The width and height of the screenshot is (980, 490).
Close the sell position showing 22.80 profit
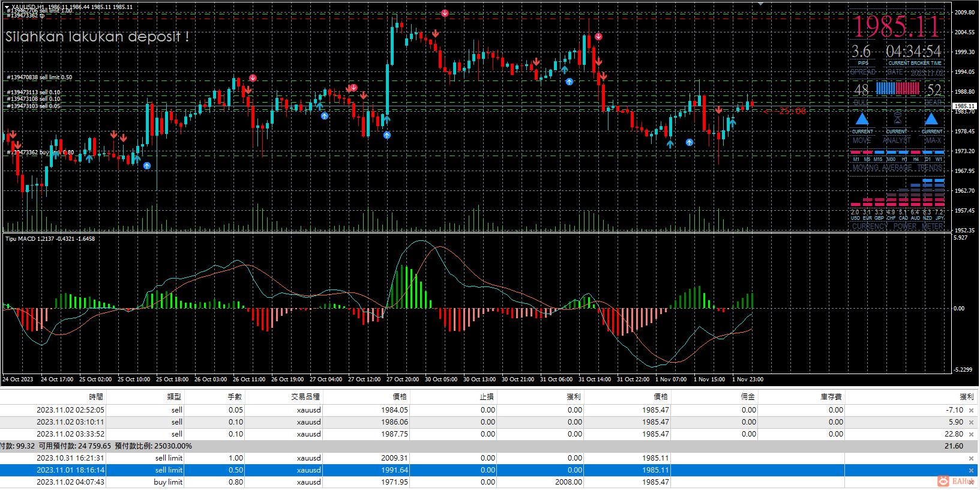pyautogui.click(x=971, y=434)
